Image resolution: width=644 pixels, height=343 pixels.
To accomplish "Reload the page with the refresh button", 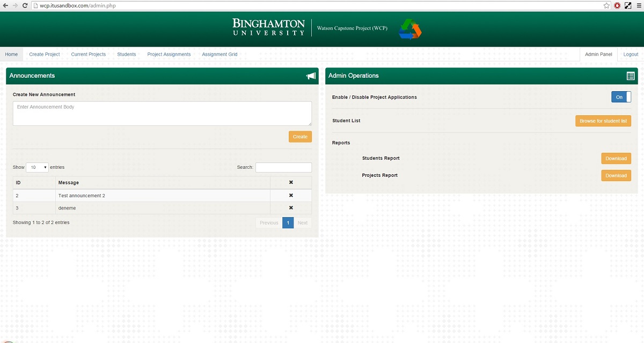I will [25, 5].
